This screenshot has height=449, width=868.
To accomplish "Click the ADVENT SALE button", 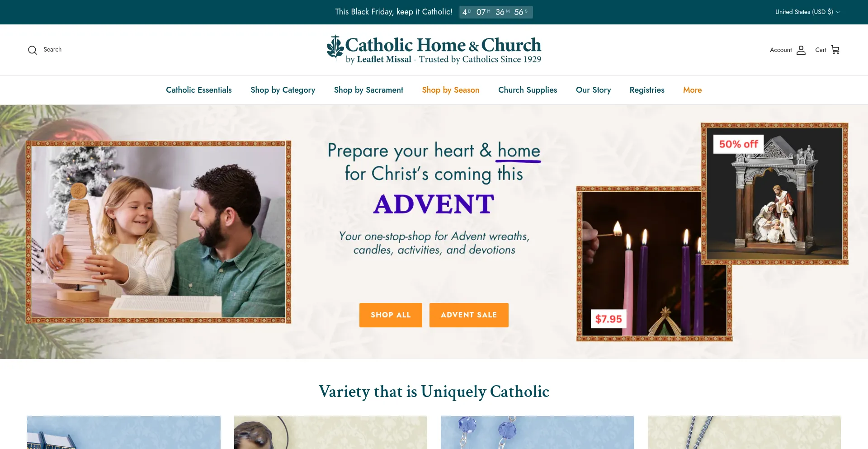I will (469, 315).
